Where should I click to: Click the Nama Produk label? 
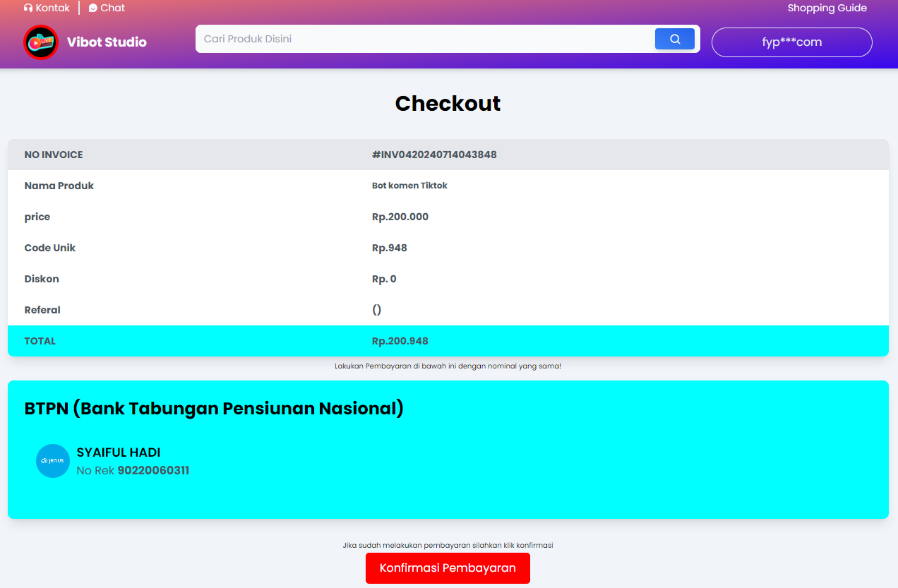(59, 186)
